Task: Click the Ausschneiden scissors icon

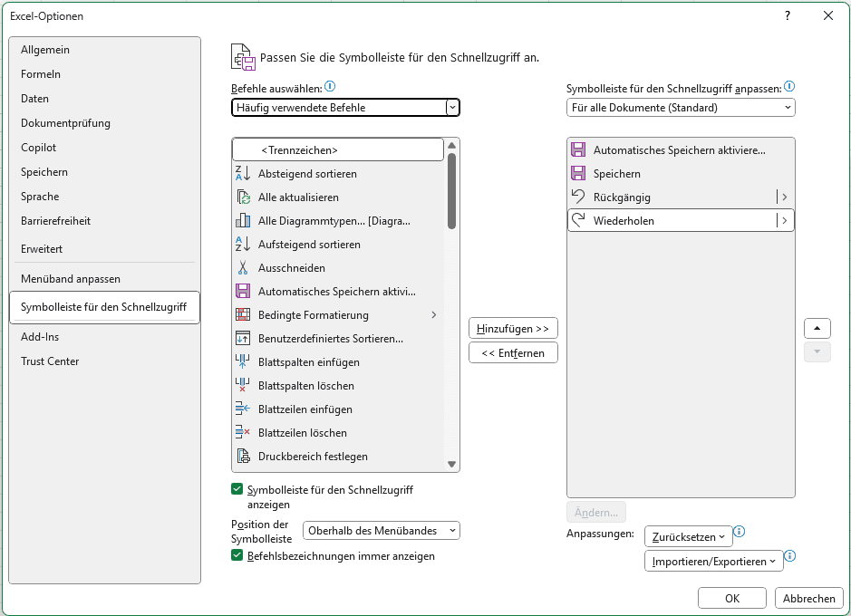Action: pos(243,268)
